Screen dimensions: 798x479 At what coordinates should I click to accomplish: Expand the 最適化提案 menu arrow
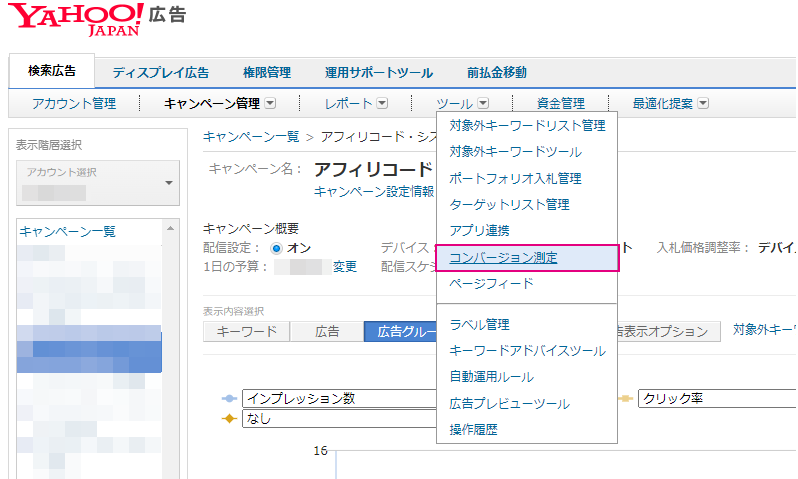click(703, 103)
